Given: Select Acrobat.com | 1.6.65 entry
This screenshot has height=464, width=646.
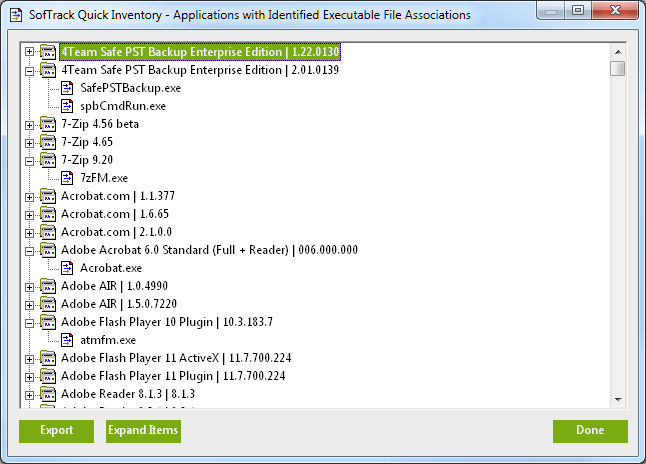Looking at the screenshot, I should coord(115,214).
